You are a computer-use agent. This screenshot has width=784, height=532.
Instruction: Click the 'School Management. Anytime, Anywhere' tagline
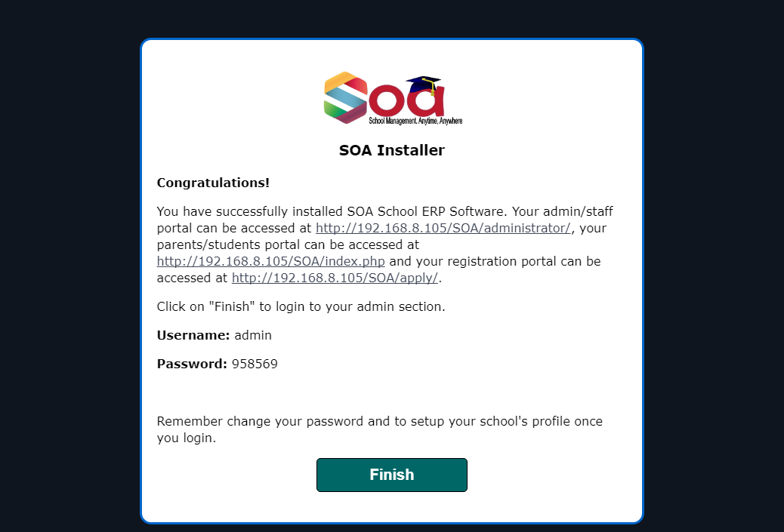pyautogui.click(x=415, y=121)
